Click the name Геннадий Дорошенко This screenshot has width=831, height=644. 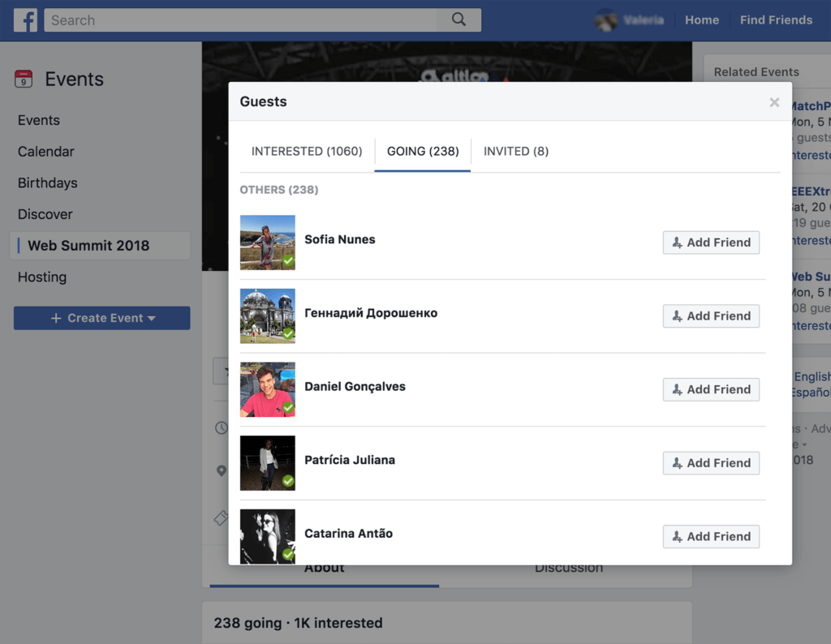(x=371, y=313)
